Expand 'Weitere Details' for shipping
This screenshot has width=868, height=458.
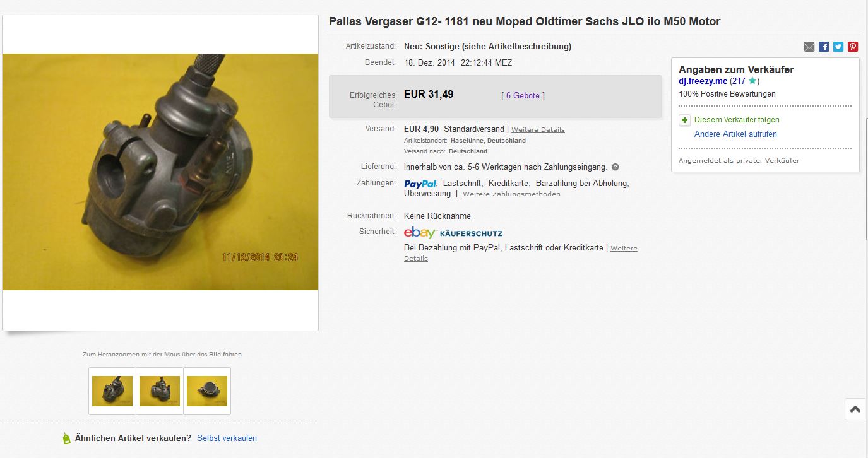[x=538, y=130]
